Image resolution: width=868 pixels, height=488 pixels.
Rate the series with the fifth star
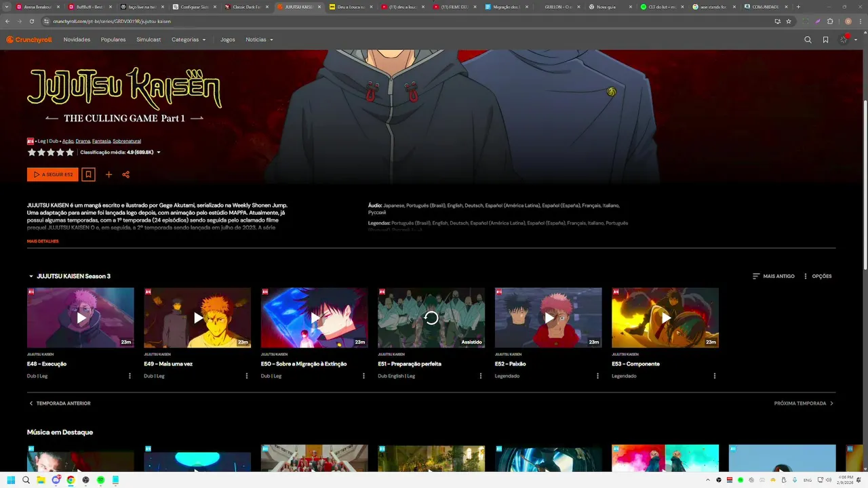(x=70, y=152)
